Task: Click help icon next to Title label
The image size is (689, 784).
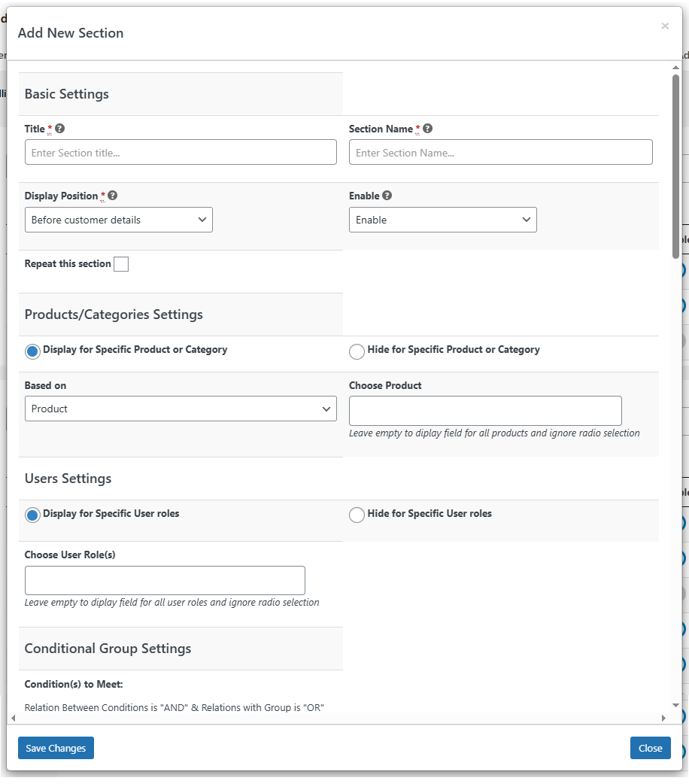Action: click(60, 129)
